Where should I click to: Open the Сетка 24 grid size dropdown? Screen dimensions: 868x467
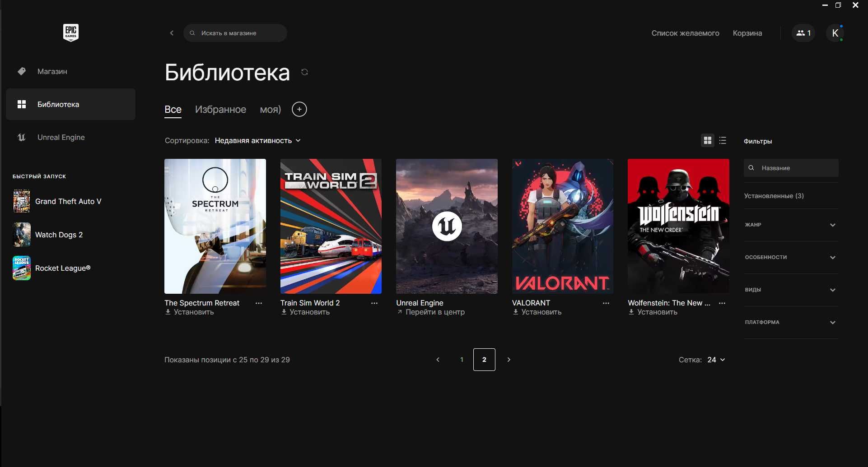[716, 360]
